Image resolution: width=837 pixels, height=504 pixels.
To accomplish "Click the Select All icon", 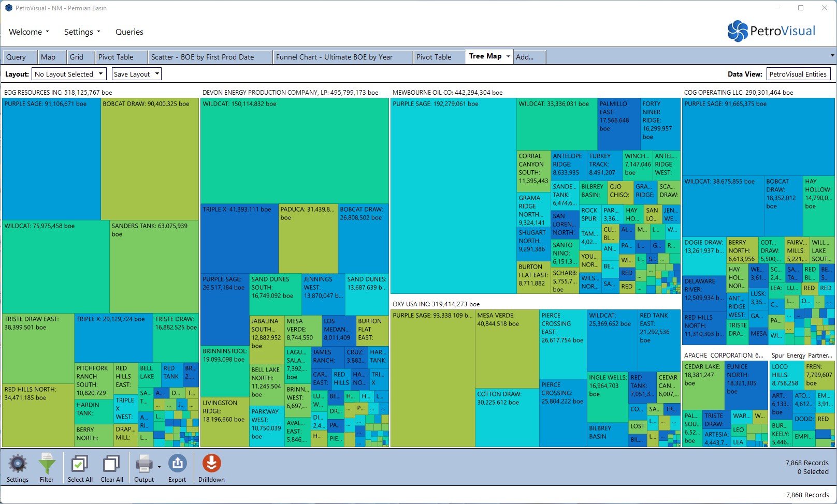I will 80,464.
